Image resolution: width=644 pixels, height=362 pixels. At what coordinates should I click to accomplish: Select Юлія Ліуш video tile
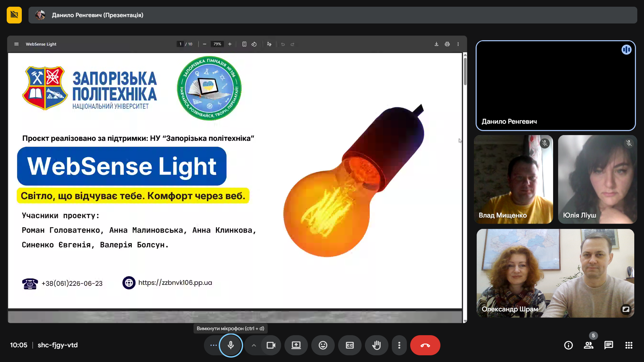point(597,179)
